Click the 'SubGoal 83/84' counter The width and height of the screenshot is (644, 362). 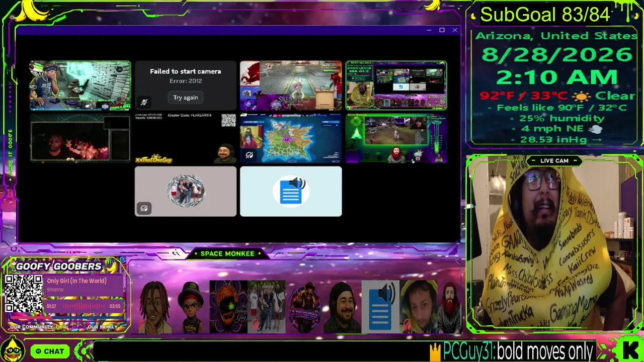[545, 15]
